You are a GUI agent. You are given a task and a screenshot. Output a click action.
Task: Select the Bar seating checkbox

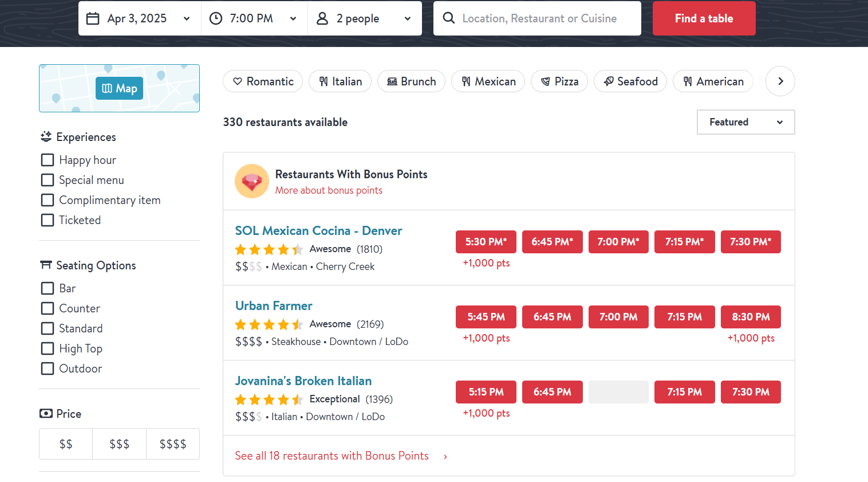pos(48,288)
